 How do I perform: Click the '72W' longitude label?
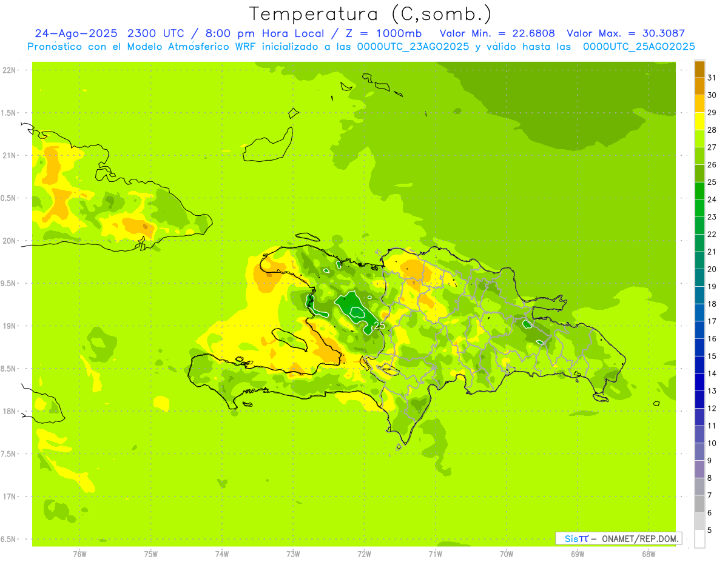[x=364, y=554]
